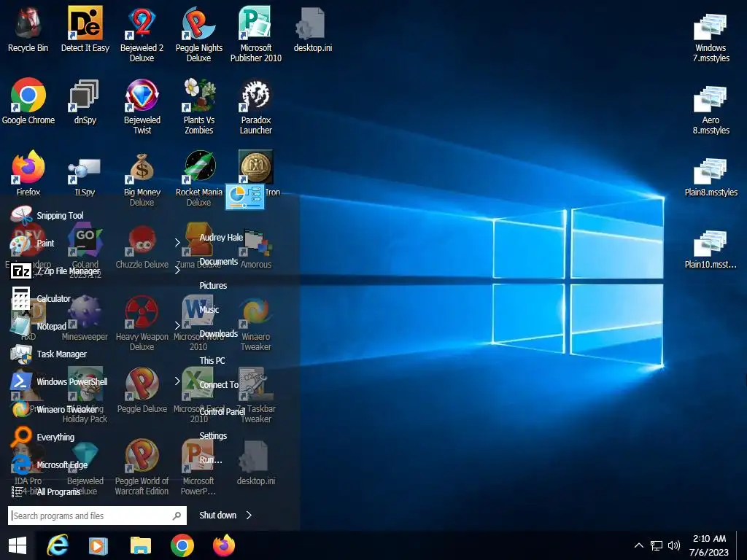Open Firefox desktop shortcut
This screenshot has width=747, height=560.
click(x=28, y=173)
